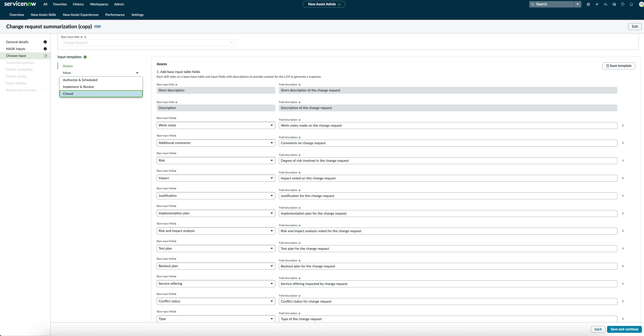Screen dimensions: 644x336
Task: Open the Workspaces menu
Action: tap(99, 4)
